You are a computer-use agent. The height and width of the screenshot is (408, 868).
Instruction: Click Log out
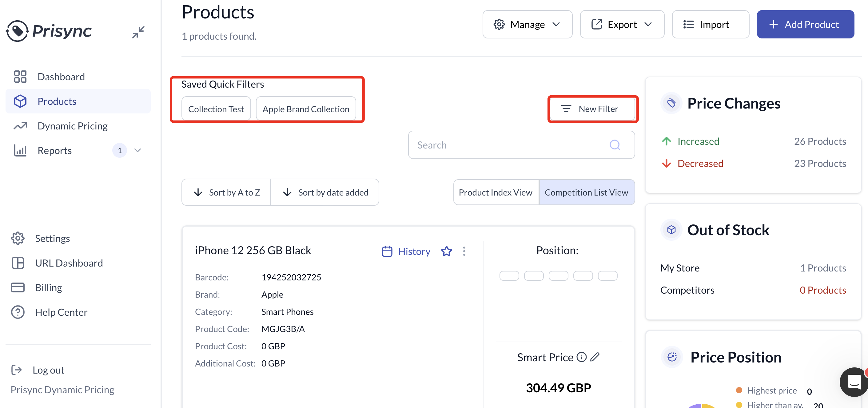[x=38, y=370]
